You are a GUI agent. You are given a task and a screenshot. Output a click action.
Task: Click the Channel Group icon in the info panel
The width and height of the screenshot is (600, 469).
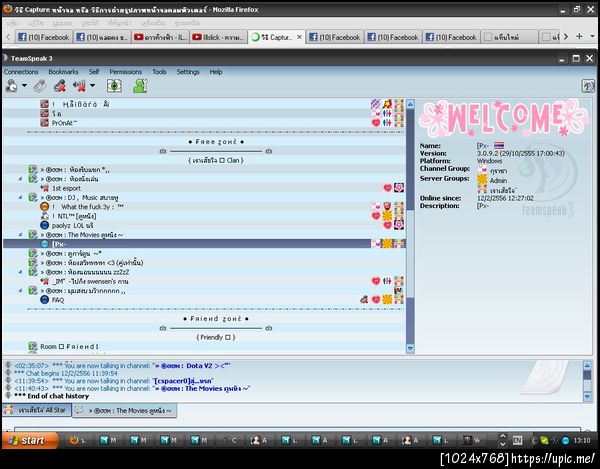(x=482, y=169)
